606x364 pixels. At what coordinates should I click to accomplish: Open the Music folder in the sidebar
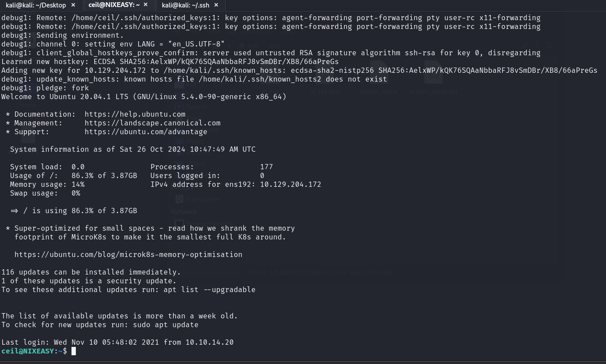point(196,141)
